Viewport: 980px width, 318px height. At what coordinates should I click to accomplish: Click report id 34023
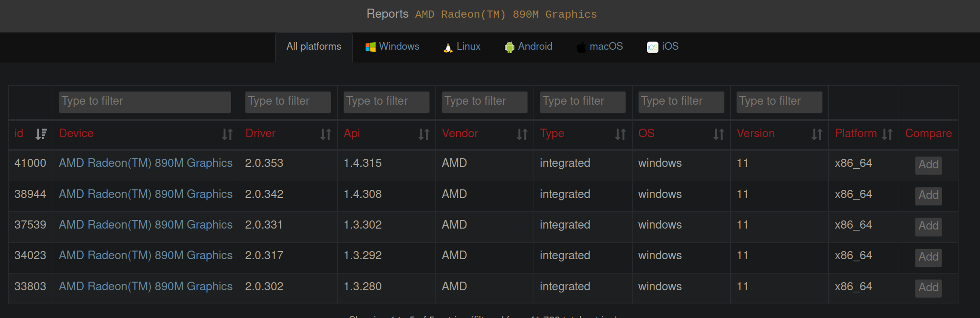click(30, 255)
